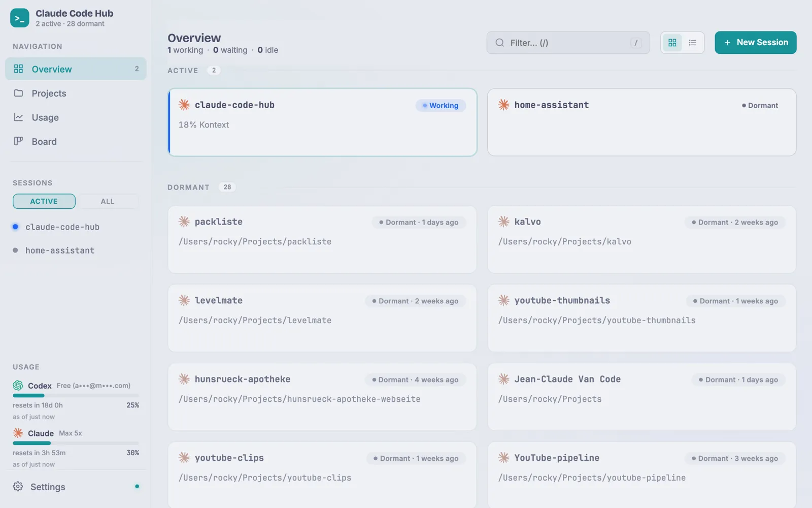Click path /Users/rocky/Projects/hunsrueck-apotheke-webseite
Viewport: 812px width, 508px height.
pos(299,399)
